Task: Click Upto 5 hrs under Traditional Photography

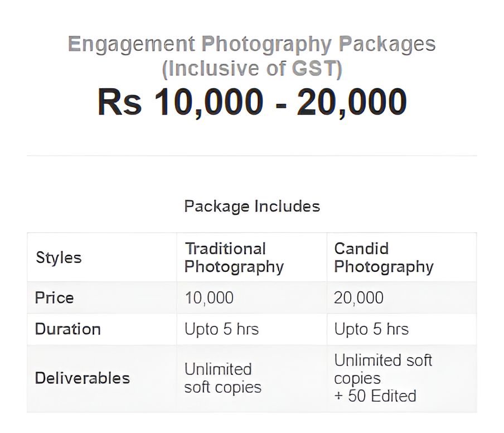Action: pyautogui.click(x=221, y=329)
